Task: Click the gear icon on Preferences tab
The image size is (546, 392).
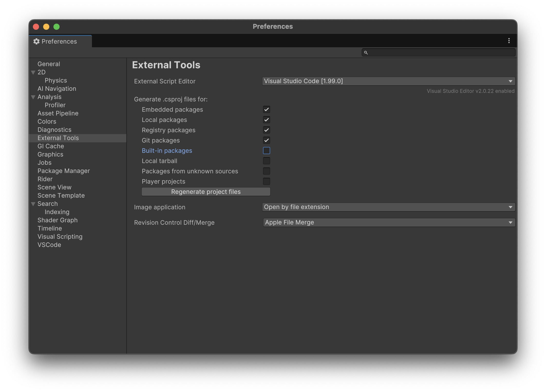Action: tap(36, 41)
